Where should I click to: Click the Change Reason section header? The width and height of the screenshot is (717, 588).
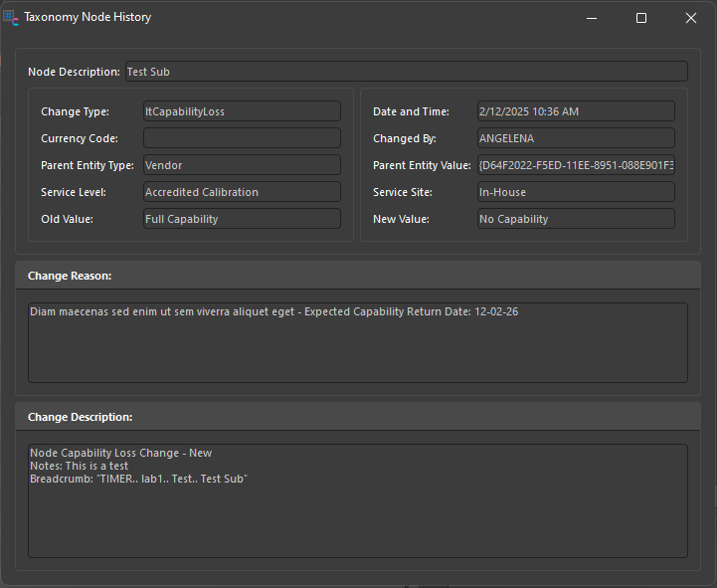[70, 276]
